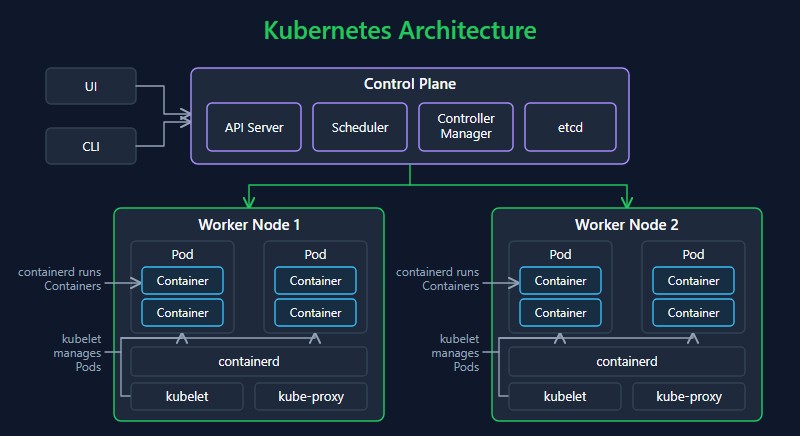The height and width of the screenshot is (436, 800).
Task: Select upper Container in left Pod, Worker Node 2
Action: (560, 280)
